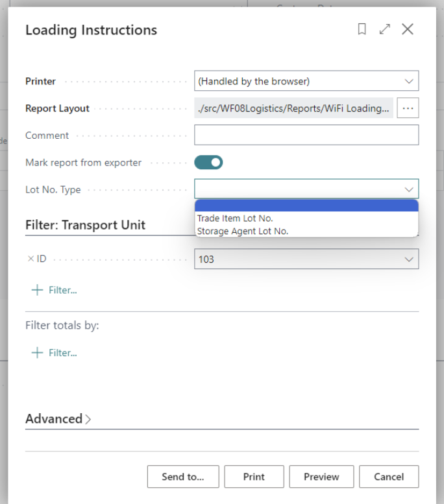The height and width of the screenshot is (504, 444).
Task: Expand the Advanced section
Action: (x=58, y=419)
